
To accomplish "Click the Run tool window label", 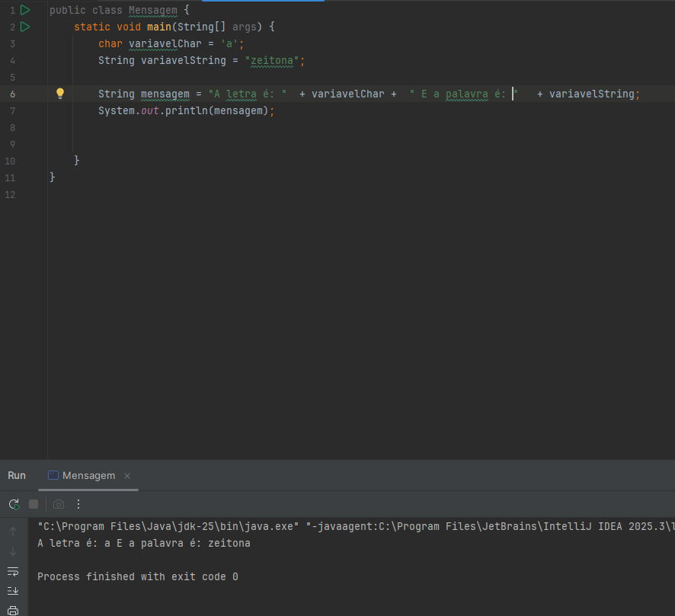I will pyautogui.click(x=17, y=475).
